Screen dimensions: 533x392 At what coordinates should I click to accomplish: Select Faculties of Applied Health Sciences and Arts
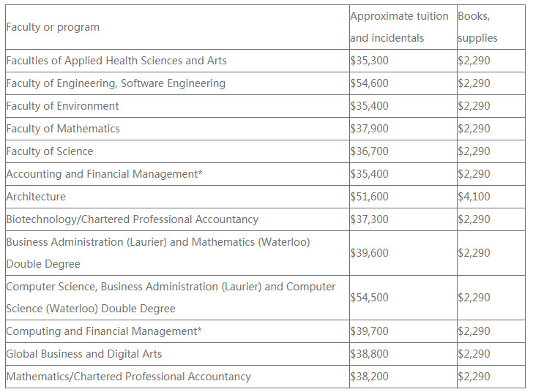click(x=116, y=61)
